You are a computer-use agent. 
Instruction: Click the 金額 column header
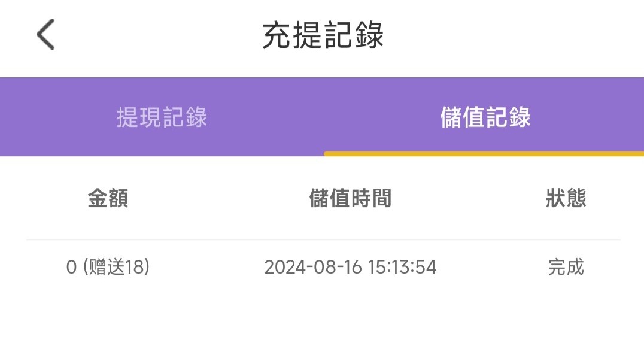pos(108,198)
